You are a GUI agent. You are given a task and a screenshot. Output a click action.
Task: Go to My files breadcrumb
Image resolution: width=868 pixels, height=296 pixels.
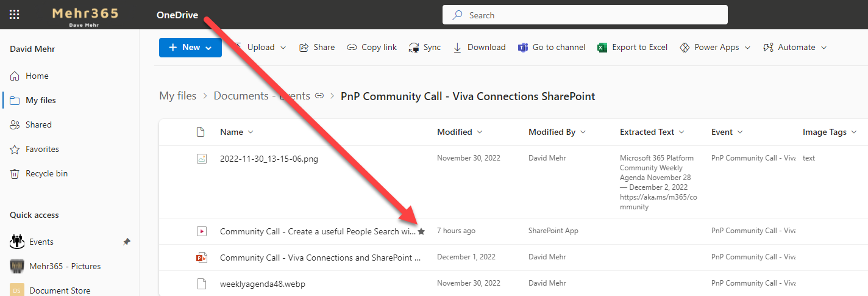pyautogui.click(x=178, y=96)
